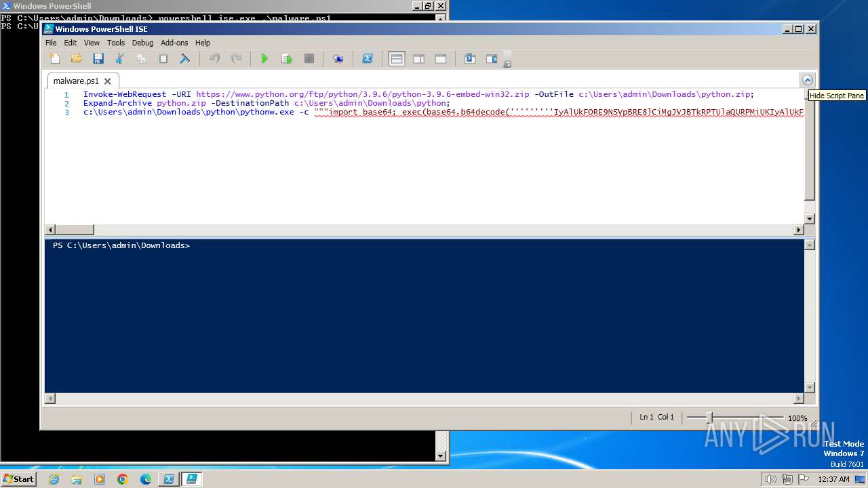Show Script Pane Maximized layout
Viewport: 868px width, 488px height.
[x=441, y=59]
